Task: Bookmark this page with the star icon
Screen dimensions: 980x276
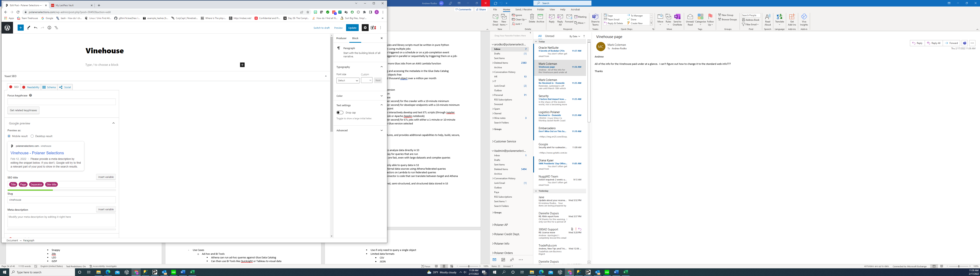Action: click(x=308, y=12)
